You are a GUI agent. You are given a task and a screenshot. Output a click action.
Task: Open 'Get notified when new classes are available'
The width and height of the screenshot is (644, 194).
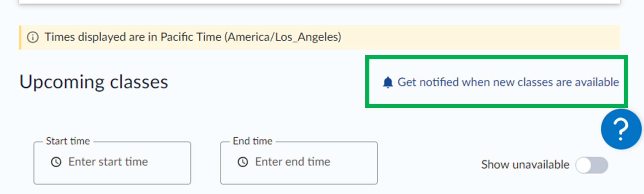pyautogui.click(x=508, y=82)
